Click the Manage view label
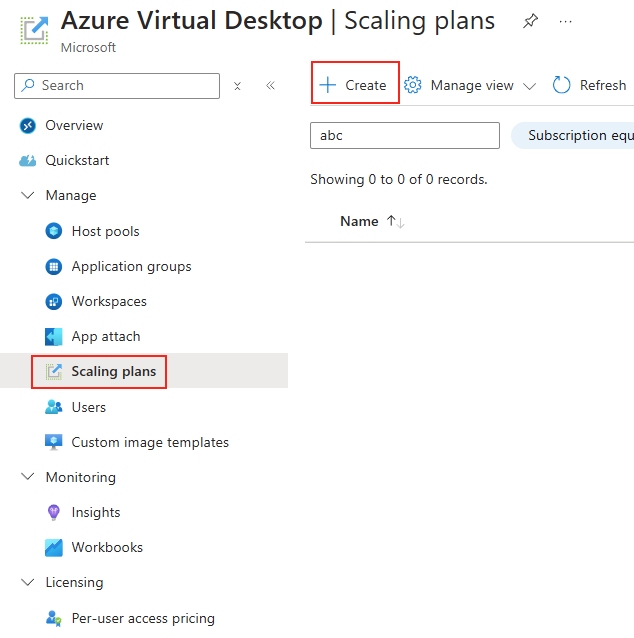 point(472,85)
